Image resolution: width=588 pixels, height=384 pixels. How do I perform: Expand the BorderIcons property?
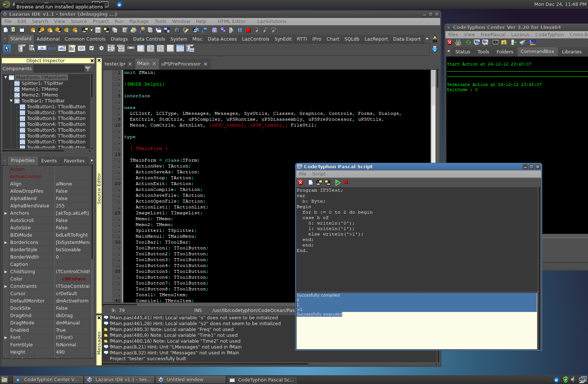click(5, 242)
